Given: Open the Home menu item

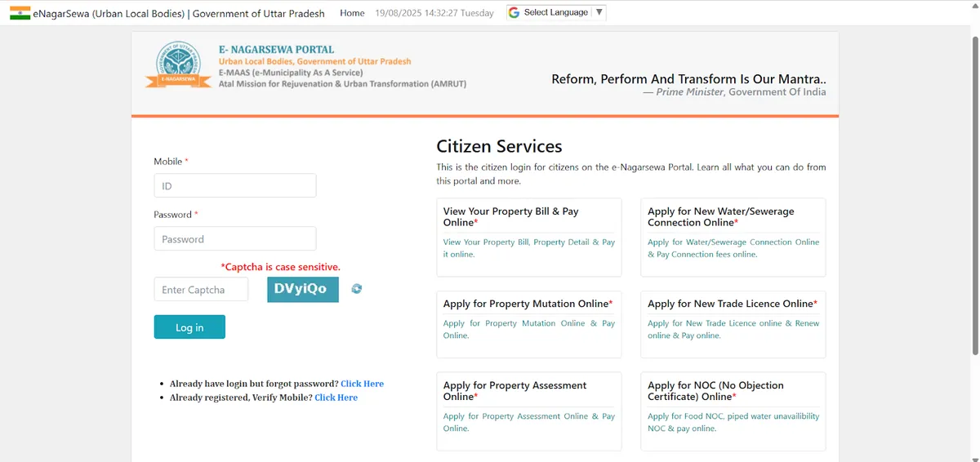Looking at the screenshot, I should (x=352, y=13).
